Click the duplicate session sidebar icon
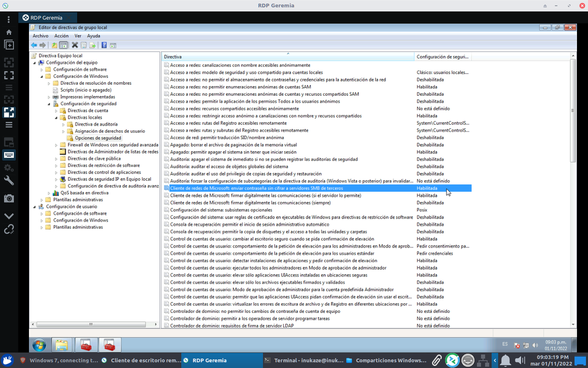 9,45
